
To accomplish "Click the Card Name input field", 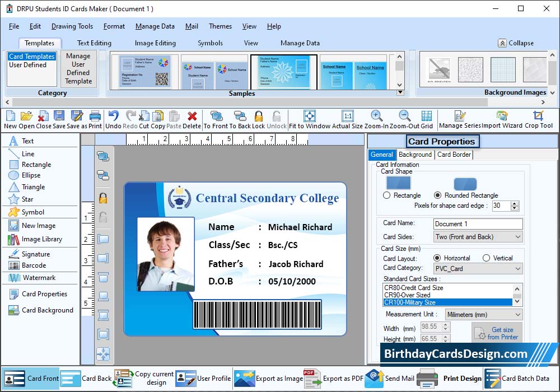I will 478,224.
